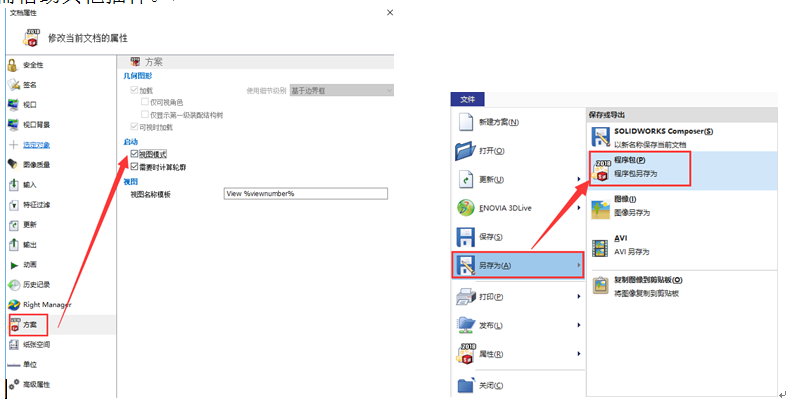Viewport: 787px width, 407px height.
Task: Open the 文件 (File) menu tab
Action: (x=467, y=99)
